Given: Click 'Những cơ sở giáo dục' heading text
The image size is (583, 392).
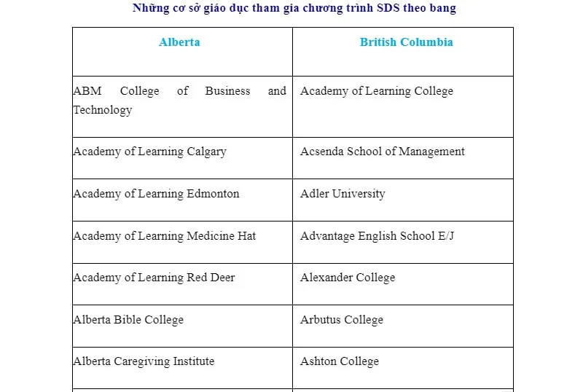Looking at the screenshot, I should pos(191,8).
